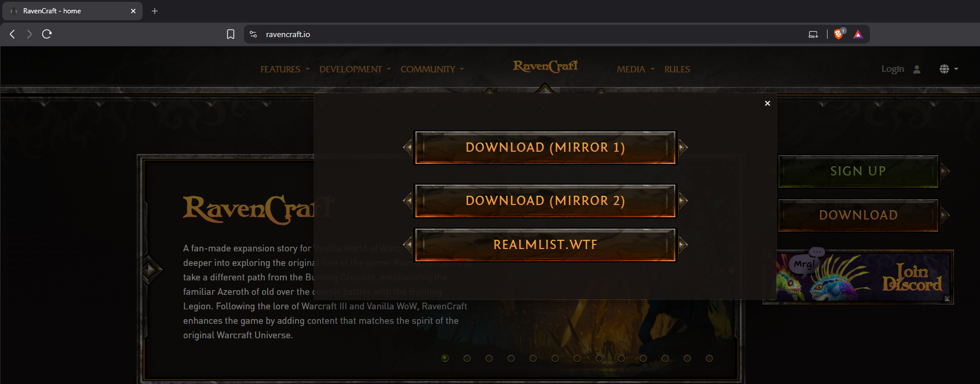Select the second carousel slide dot
The height and width of the screenshot is (384, 980).
click(467, 359)
